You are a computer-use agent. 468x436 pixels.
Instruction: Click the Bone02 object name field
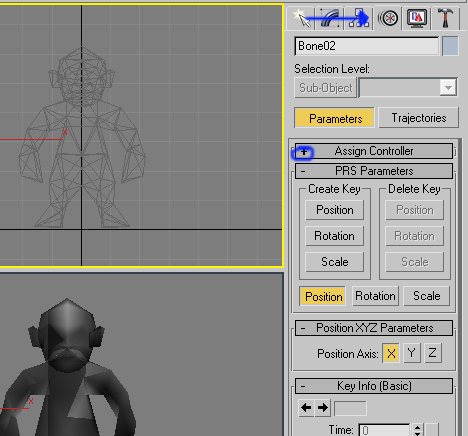367,46
